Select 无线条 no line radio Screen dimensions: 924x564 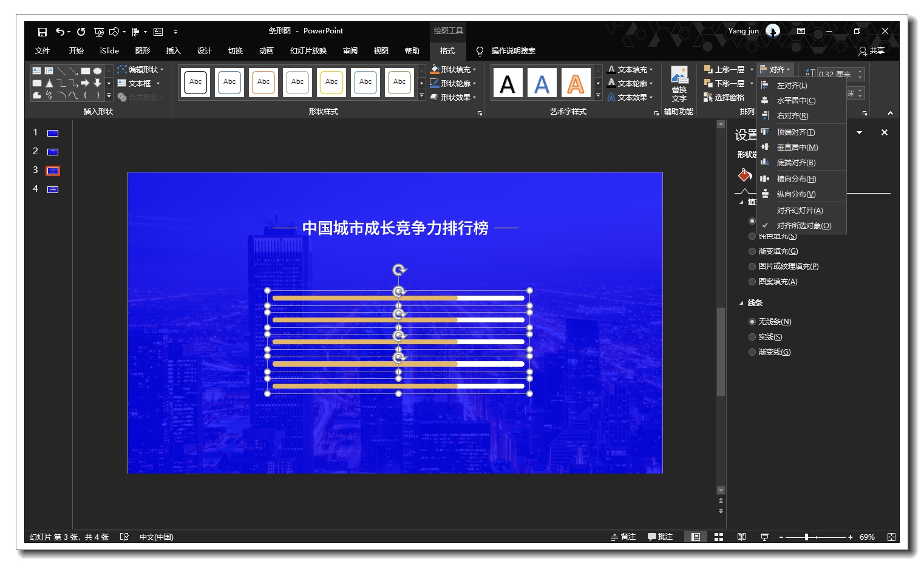[752, 322]
